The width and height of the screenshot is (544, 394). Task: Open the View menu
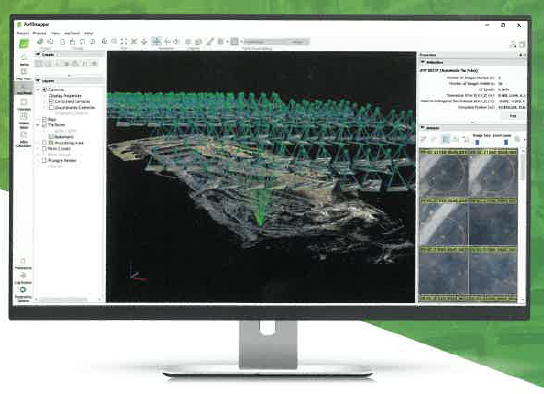pyautogui.click(x=56, y=33)
